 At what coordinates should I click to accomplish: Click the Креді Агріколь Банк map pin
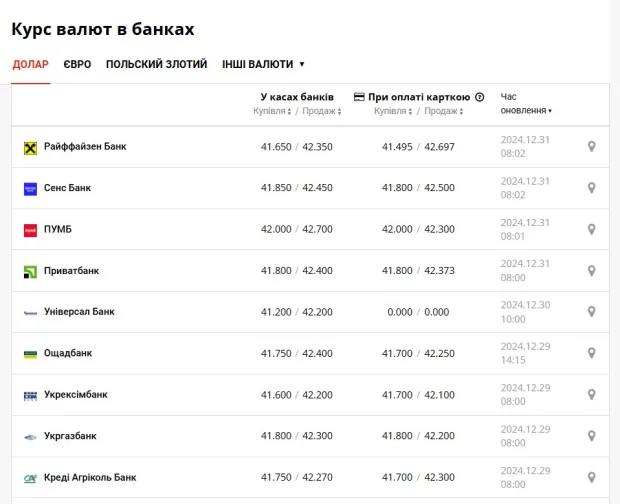click(x=591, y=477)
